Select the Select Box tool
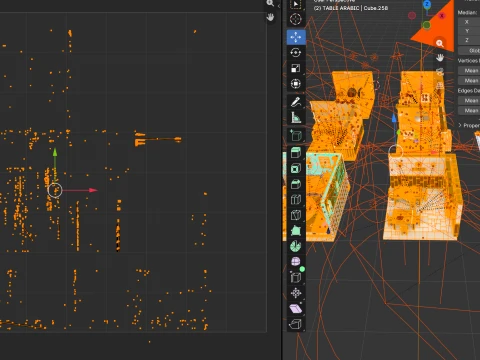The height and width of the screenshot is (360, 480). pyautogui.click(x=296, y=4)
